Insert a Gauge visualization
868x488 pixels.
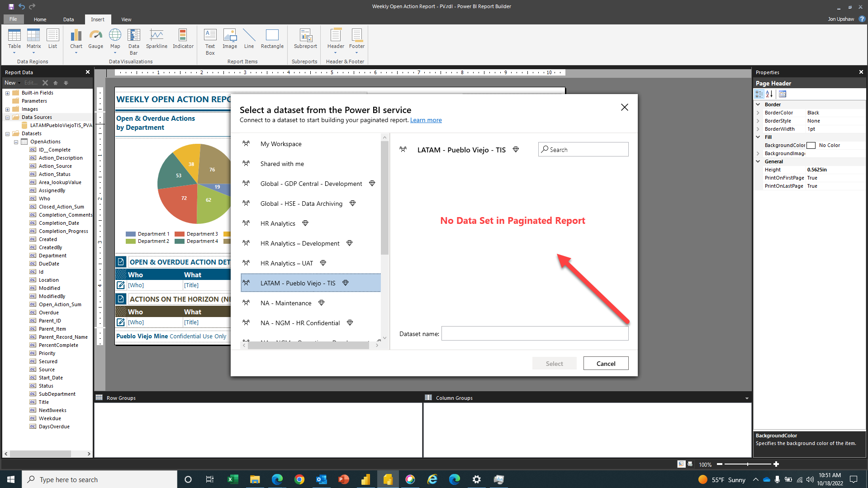[95, 39]
